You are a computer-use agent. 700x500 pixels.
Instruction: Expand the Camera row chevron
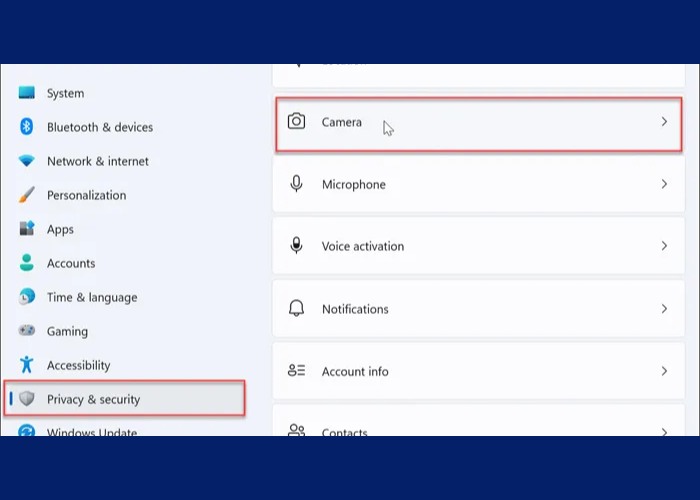coord(664,122)
